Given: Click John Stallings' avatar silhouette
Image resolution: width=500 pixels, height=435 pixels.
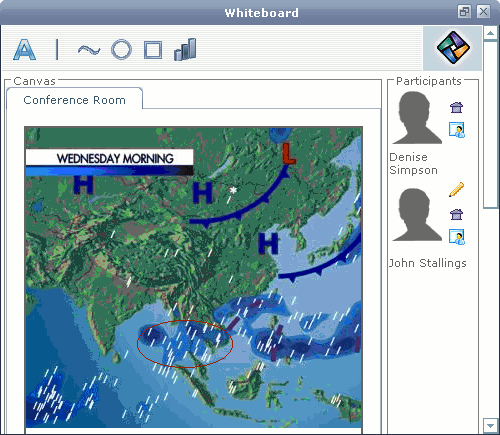Looking at the screenshot, I should [x=417, y=214].
